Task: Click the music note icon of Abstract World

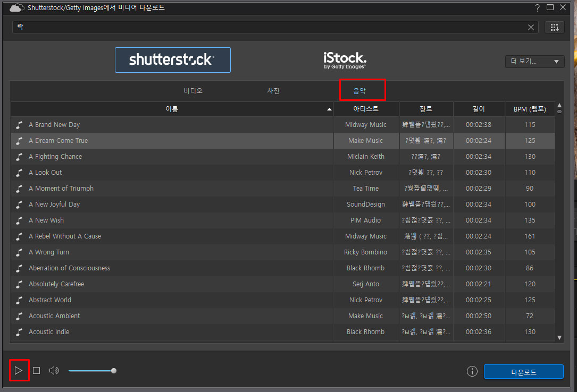Action: pyautogui.click(x=19, y=301)
